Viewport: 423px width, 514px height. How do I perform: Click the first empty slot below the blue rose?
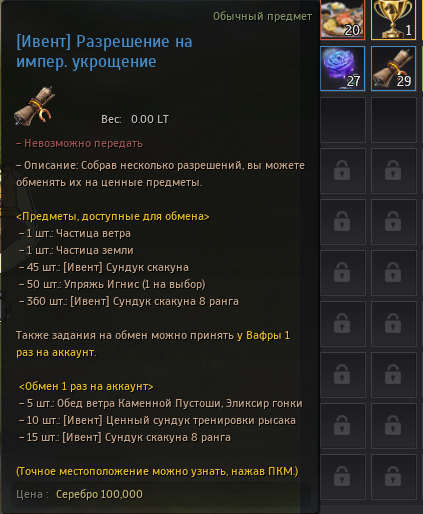pyautogui.click(x=343, y=120)
